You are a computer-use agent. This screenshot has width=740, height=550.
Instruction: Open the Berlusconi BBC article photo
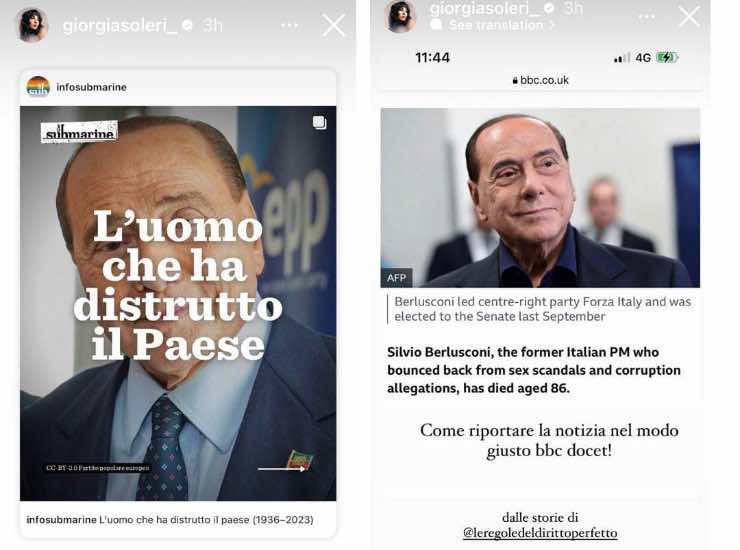point(540,198)
